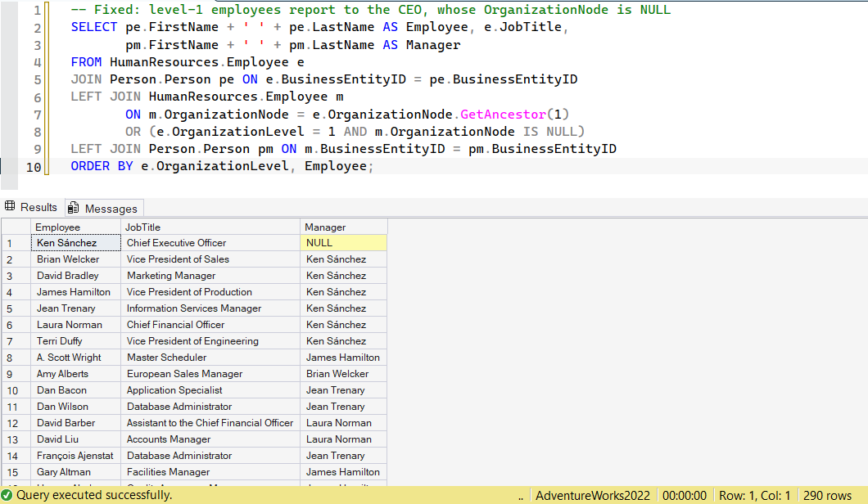The image size is (868, 504).
Task: Click the 00:00:00 elapsed time entry
Action: click(x=685, y=495)
